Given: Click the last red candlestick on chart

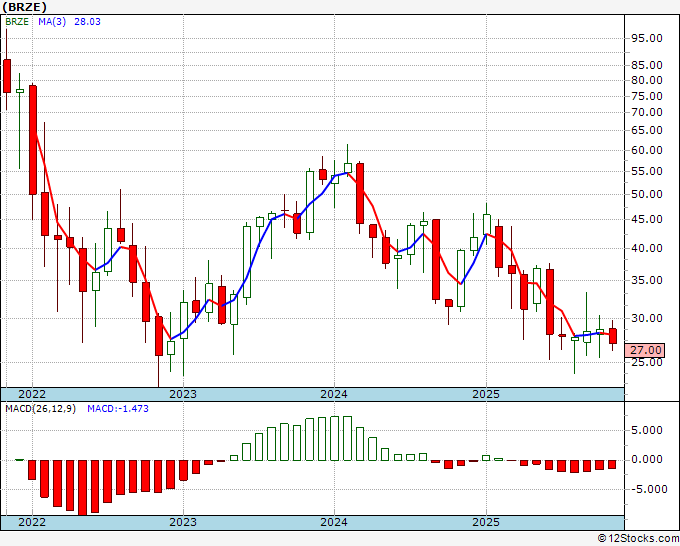Looking at the screenshot, I should 612,336.
